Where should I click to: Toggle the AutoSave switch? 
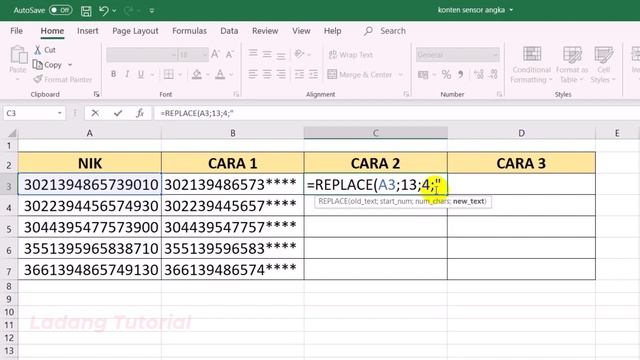[60, 10]
